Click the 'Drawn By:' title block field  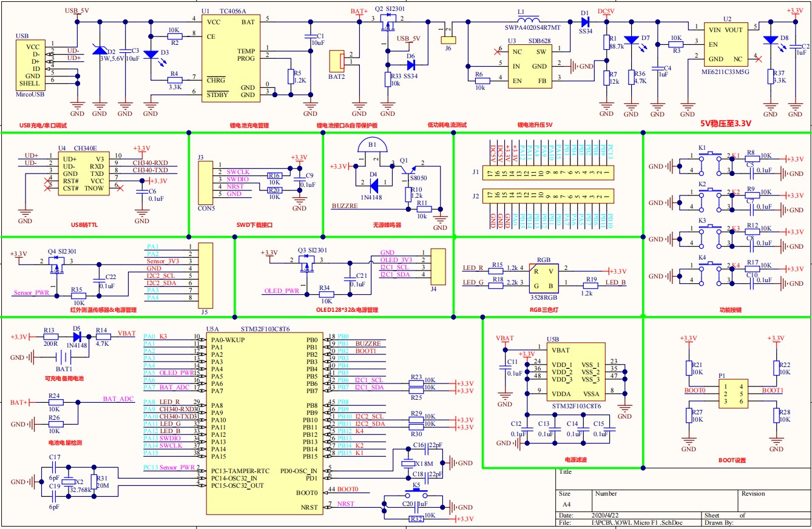point(719,522)
